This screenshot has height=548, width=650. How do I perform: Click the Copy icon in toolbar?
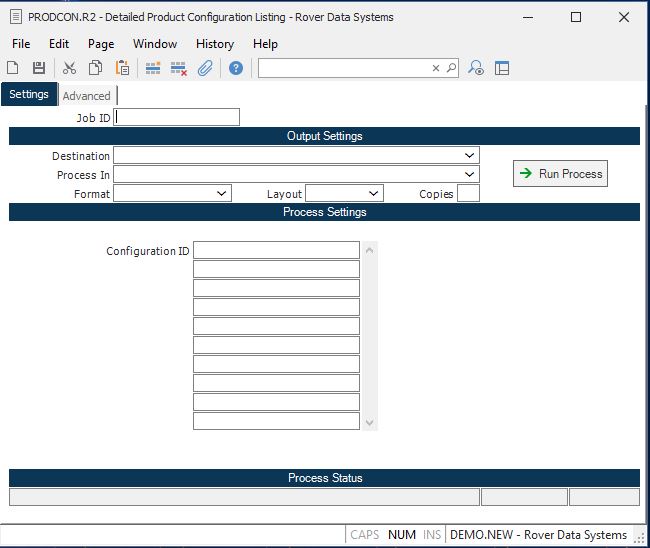click(x=95, y=68)
